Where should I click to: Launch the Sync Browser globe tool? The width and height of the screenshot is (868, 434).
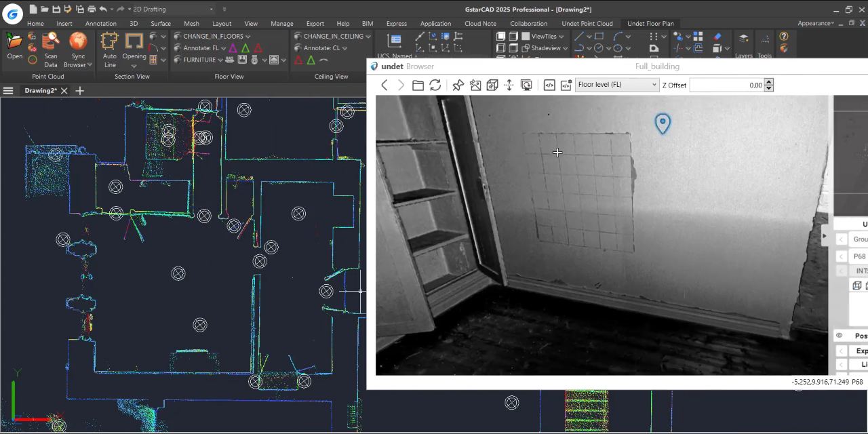tap(78, 50)
